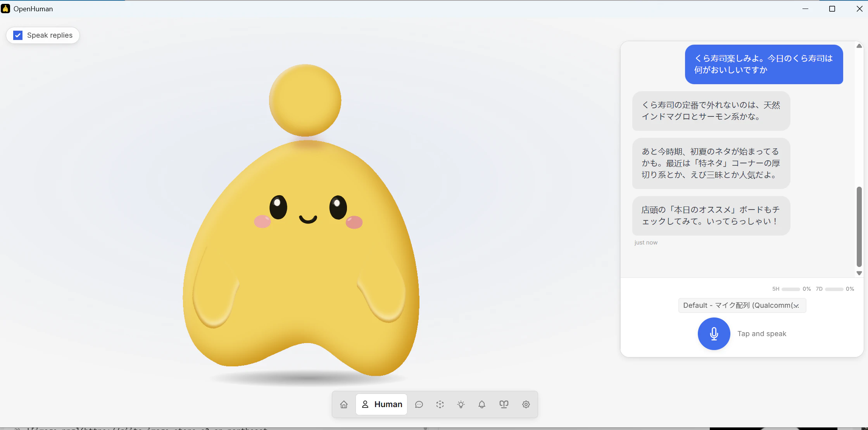Screen dimensions: 868x430
Task: Click the 7D usage progress bar
Action: (x=834, y=289)
